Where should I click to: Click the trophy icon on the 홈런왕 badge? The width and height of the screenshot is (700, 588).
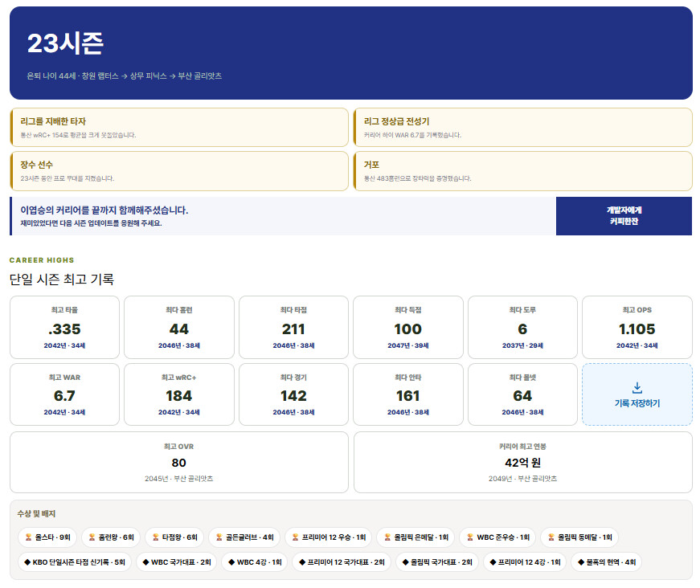[92, 537]
